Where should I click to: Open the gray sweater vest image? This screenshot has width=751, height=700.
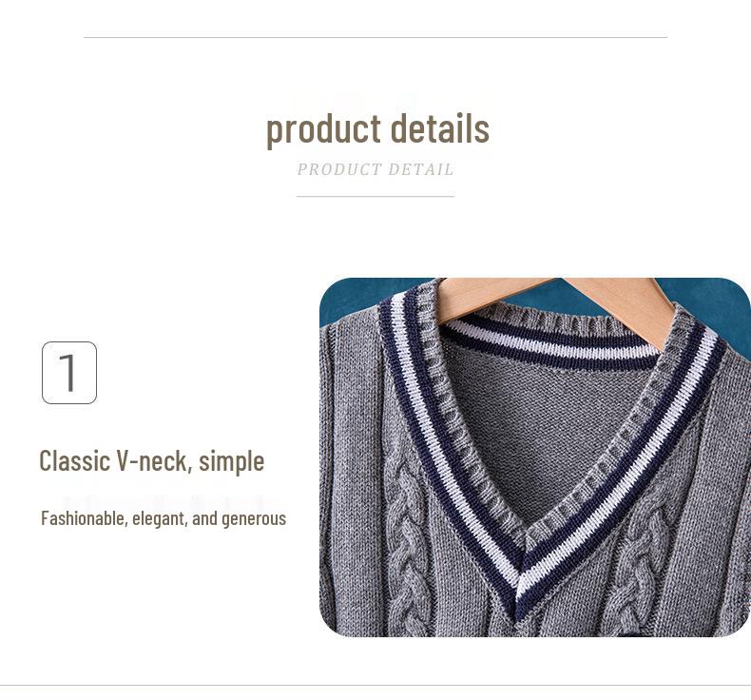535,457
